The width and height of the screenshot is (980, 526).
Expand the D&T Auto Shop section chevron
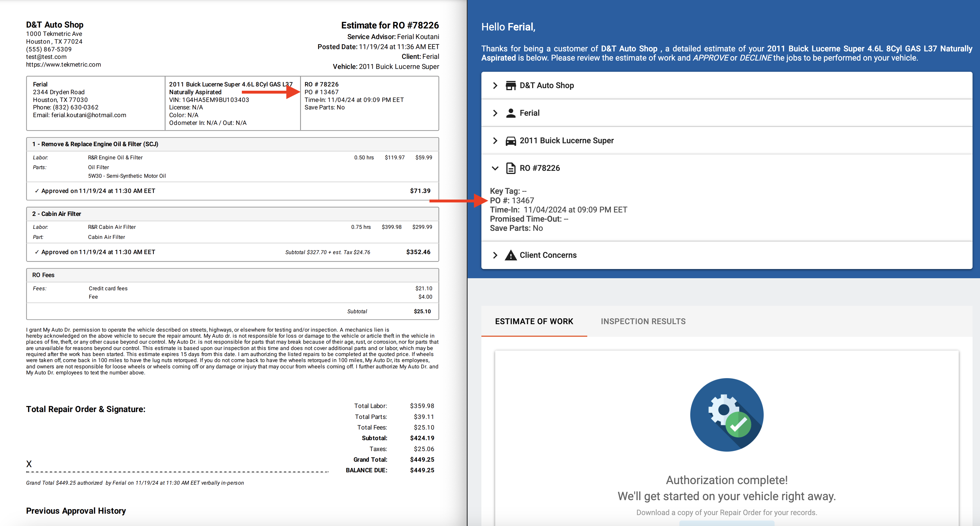coord(495,85)
